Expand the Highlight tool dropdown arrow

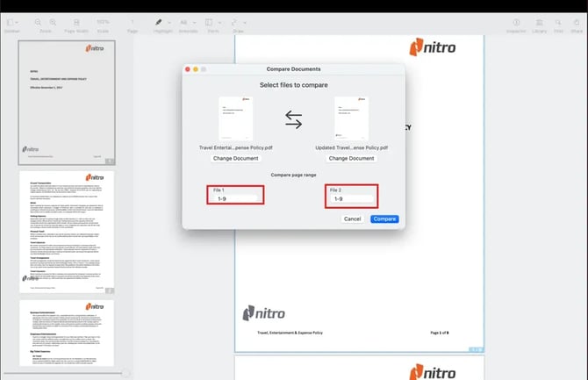(169, 23)
